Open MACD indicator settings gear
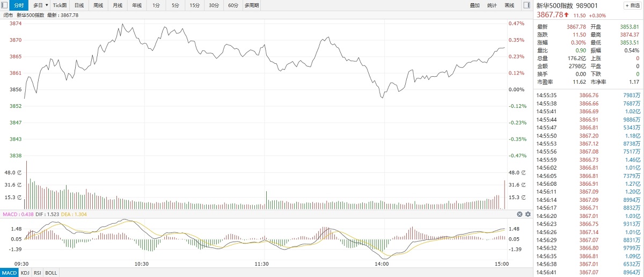 click(528, 214)
